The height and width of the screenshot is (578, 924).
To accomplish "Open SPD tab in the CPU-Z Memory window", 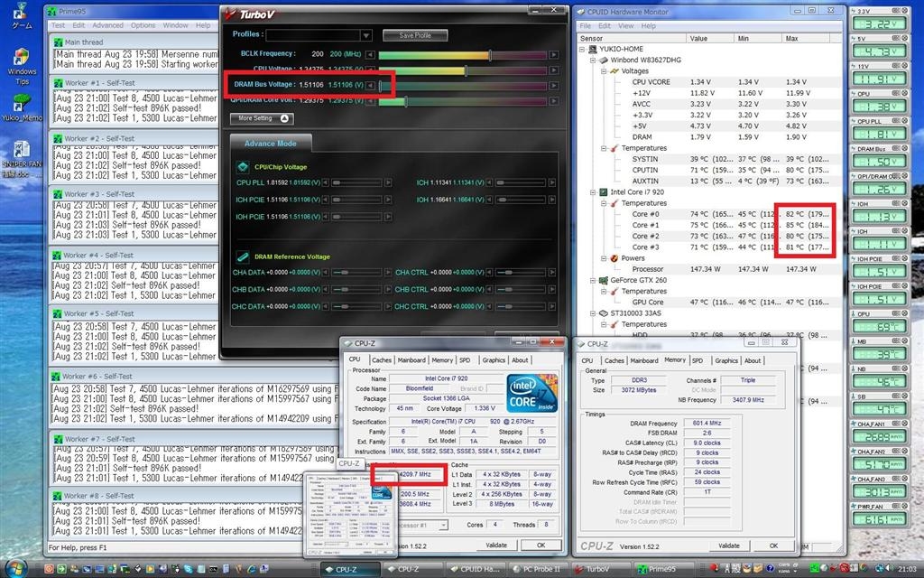I will (x=698, y=360).
